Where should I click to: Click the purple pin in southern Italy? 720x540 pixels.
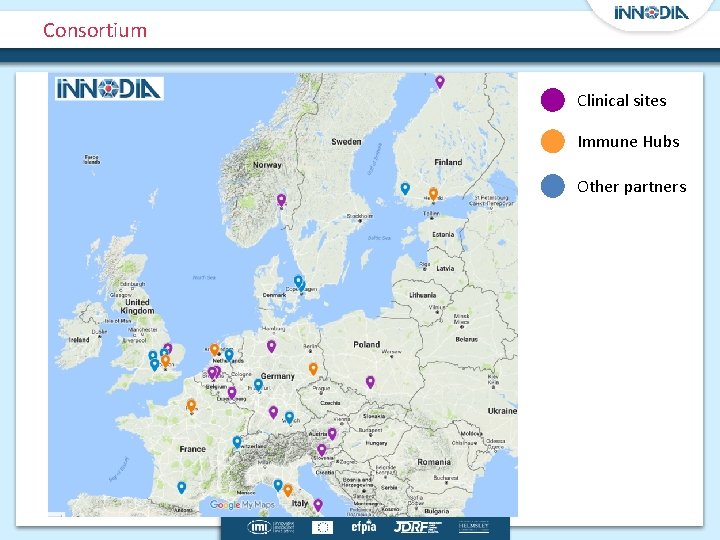(x=318, y=505)
